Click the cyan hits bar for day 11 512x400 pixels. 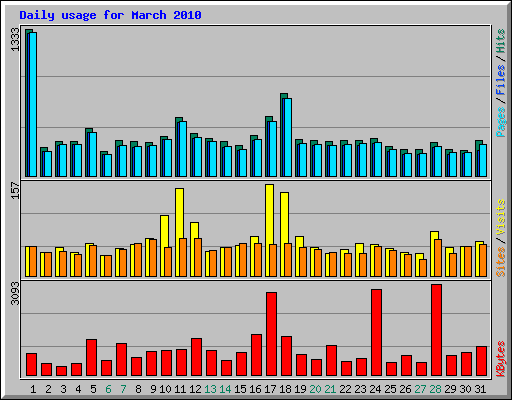pyautogui.click(x=183, y=149)
